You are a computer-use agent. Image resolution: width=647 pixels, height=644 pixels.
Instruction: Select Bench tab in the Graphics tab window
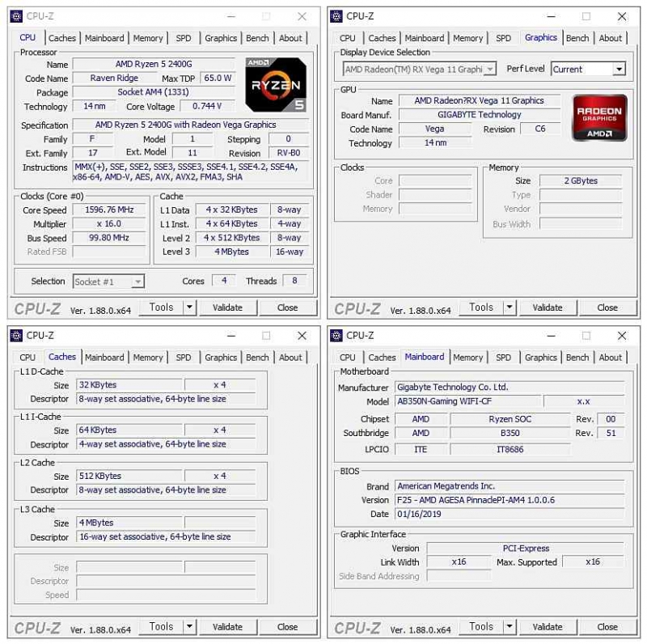click(577, 38)
